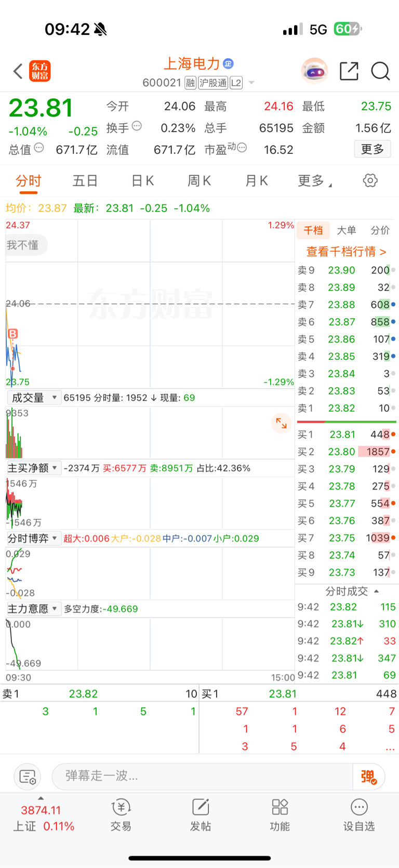Image resolution: width=399 pixels, height=868 pixels.
Task: Tap the 换手 info icon
Action: 137,126
